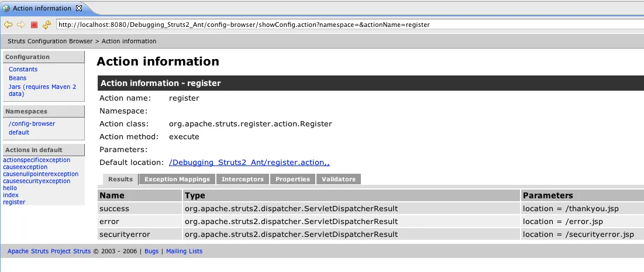Viewport: 644px width, 272px height.
Task: Click the forward navigation arrow
Action: click(20, 25)
